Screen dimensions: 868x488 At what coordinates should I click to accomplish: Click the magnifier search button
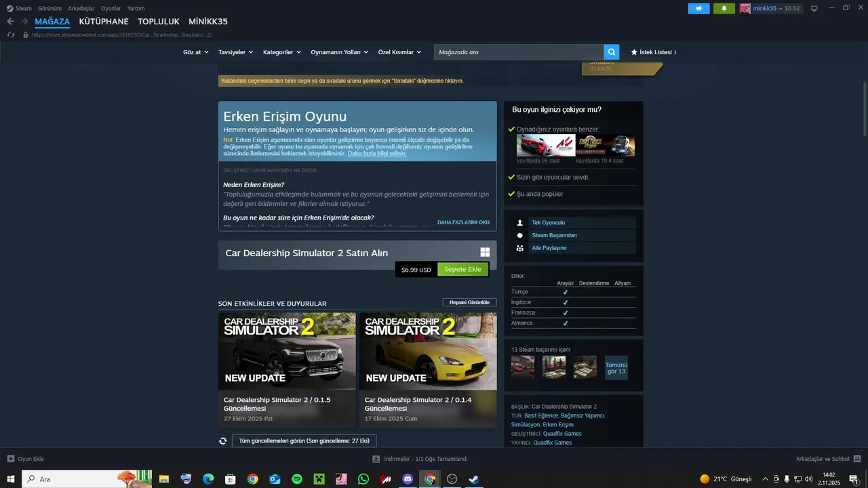pyautogui.click(x=612, y=52)
